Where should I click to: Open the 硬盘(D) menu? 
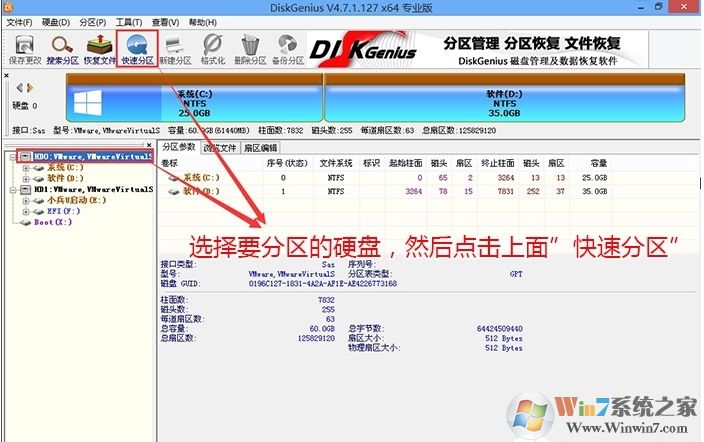pyautogui.click(x=56, y=22)
